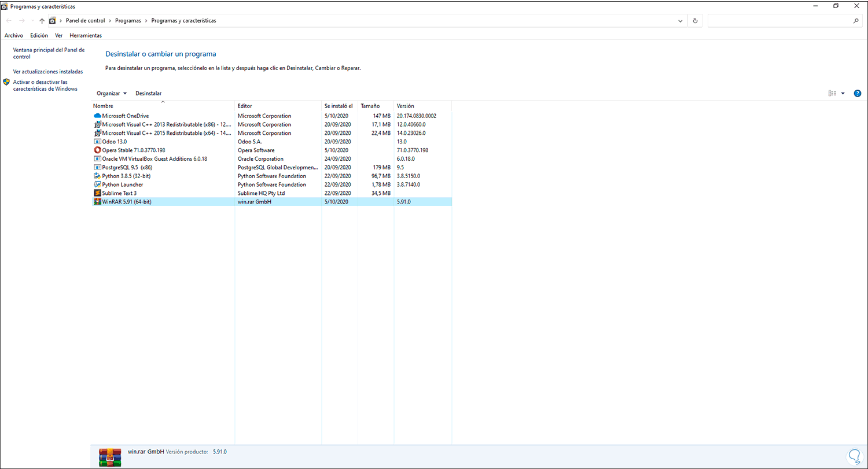Viewport: 868px width, 469px height.
Task: Select the Python Launcher entry name
Action: [x=123, y=184]
